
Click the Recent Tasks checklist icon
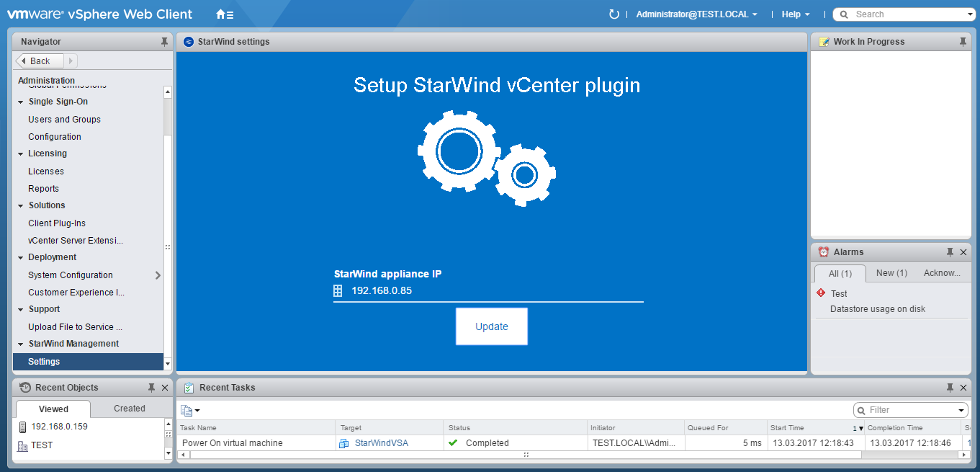pos(189,388)
